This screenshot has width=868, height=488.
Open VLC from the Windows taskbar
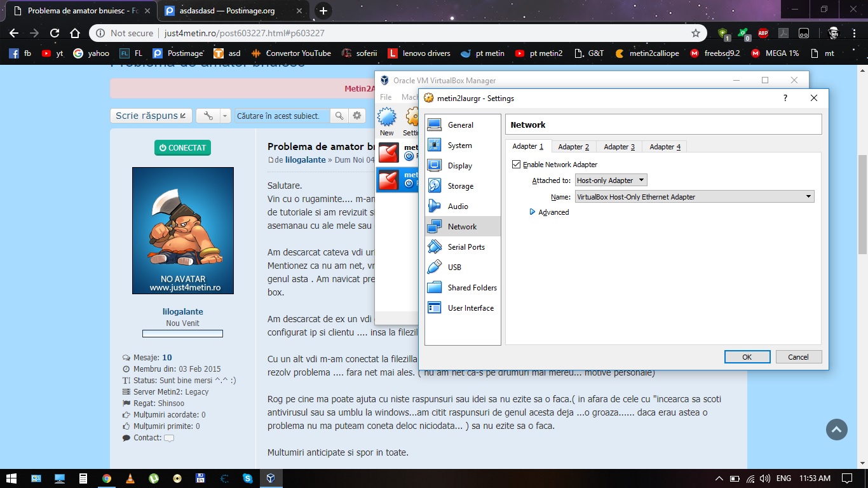[130, 478]
